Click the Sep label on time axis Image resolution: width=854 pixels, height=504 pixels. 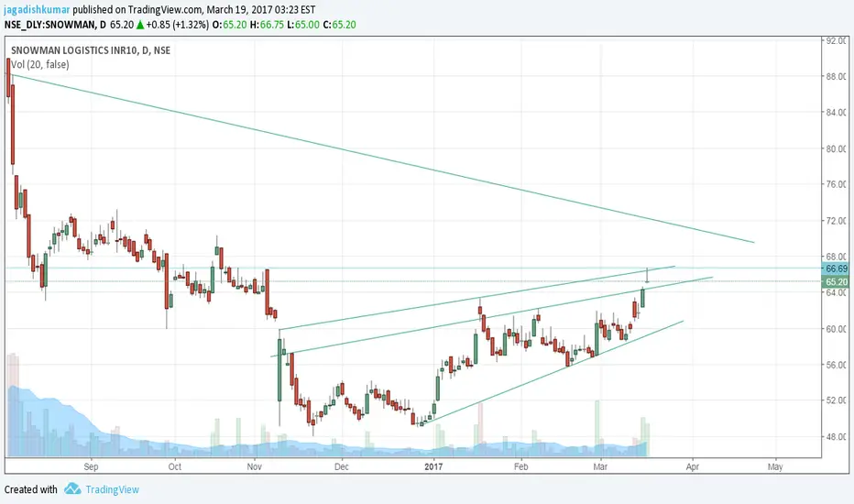tap(91, 466)
